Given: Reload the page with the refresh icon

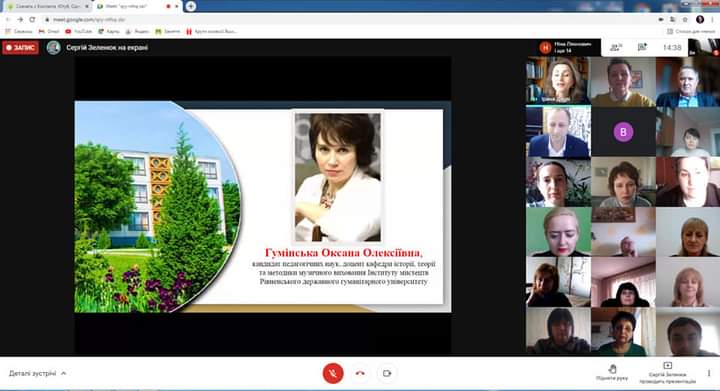Looking at the screenshot, I should [32, 19].
